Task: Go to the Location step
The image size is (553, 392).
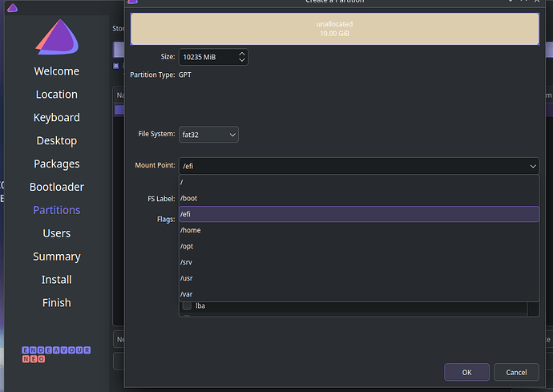Action: click(57, 95)
